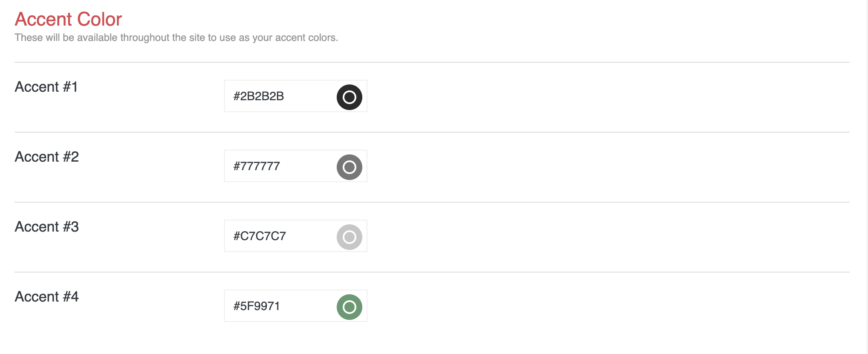
Task: Click the "Accent #1" label
Action: click(46, 87)
